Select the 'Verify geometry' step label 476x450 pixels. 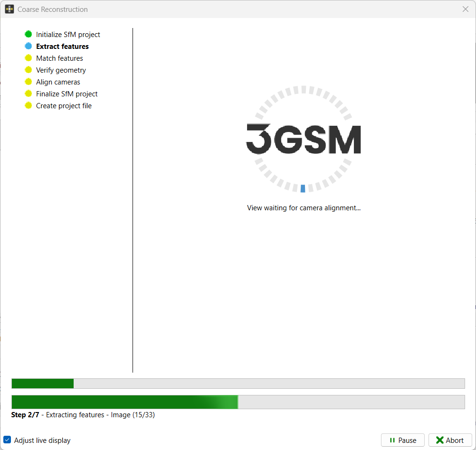click(x=61, y=70)
